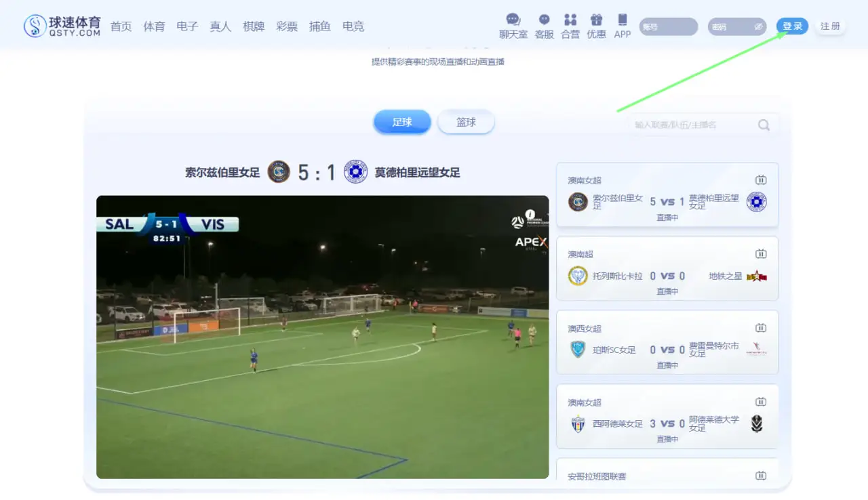Screen dimensions: 868x500
Task: Toggle password visibility eye icon
Action: coord(758,26)
